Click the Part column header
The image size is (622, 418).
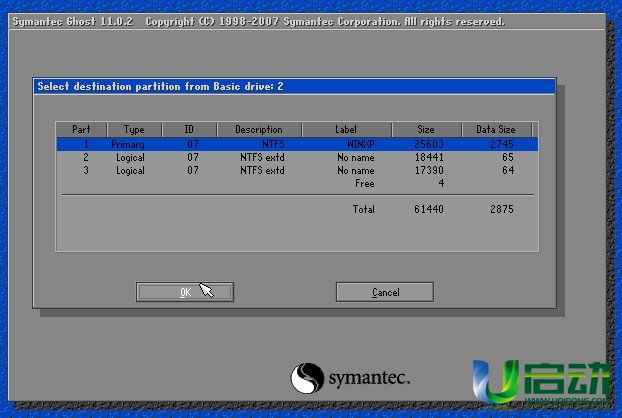click(x=81, y=130)
